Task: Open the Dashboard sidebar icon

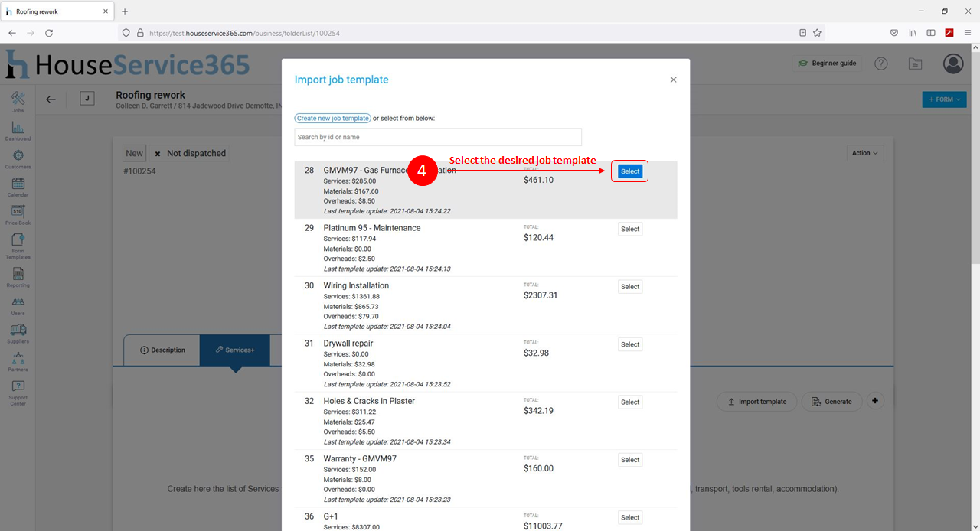Action: (x=18, y=131)
